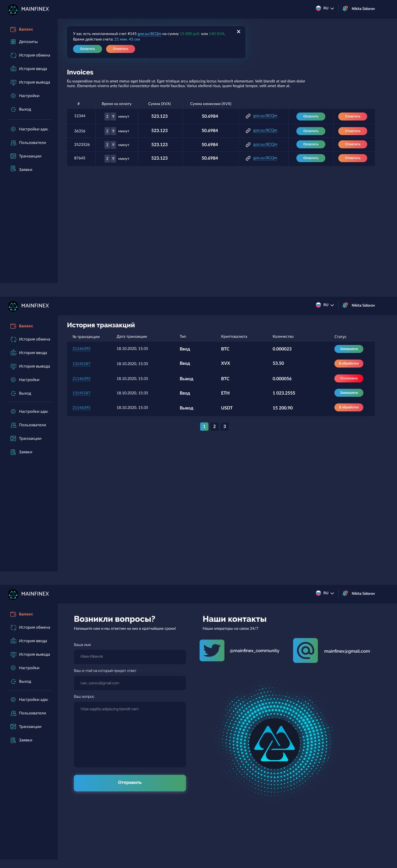Click the notification bell on the Invoices page header
Image resolution: width=397 pixels, height=868 pixels.
[x=345, y=8]
